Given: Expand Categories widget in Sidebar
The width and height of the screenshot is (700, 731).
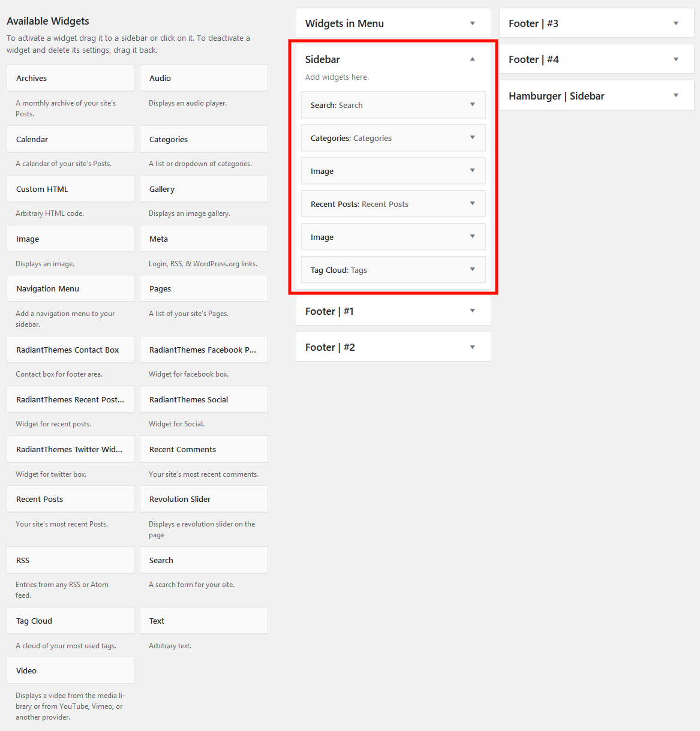Looking at the screenshot, I should pos(473,138).
